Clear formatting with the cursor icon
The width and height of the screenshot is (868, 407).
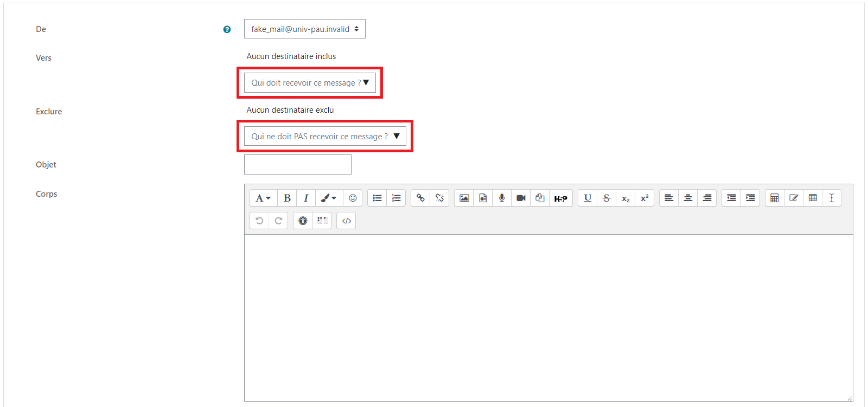[832, 198]
